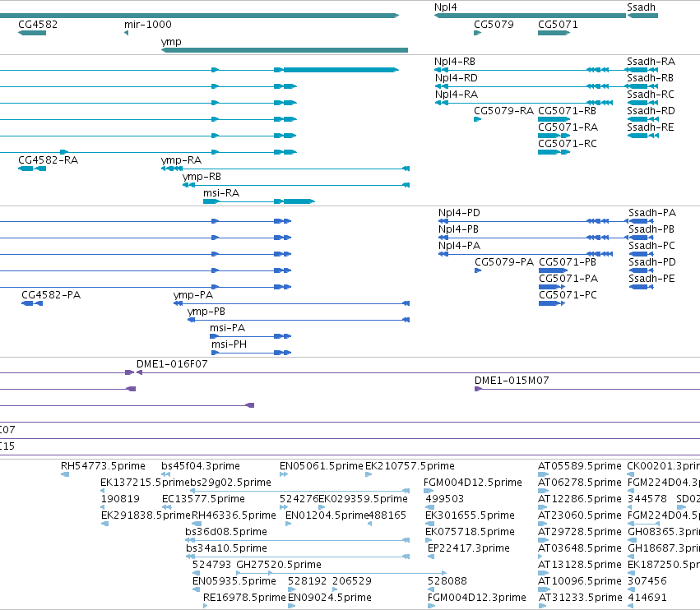
Task: Select the CG4582 gene feature
Action: (x=32, y=33)
